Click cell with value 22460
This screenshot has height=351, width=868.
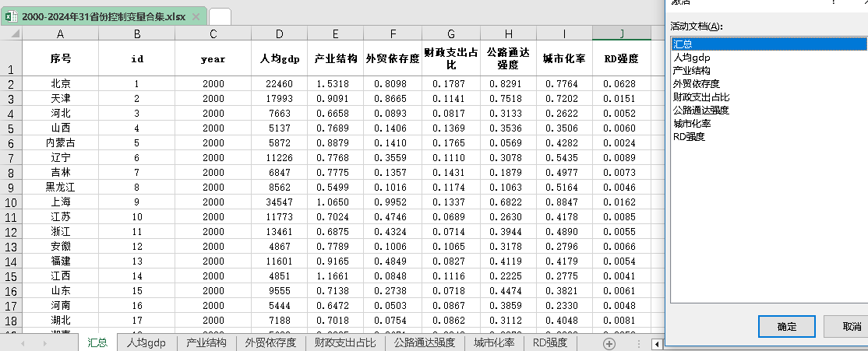tap(280, 84)
